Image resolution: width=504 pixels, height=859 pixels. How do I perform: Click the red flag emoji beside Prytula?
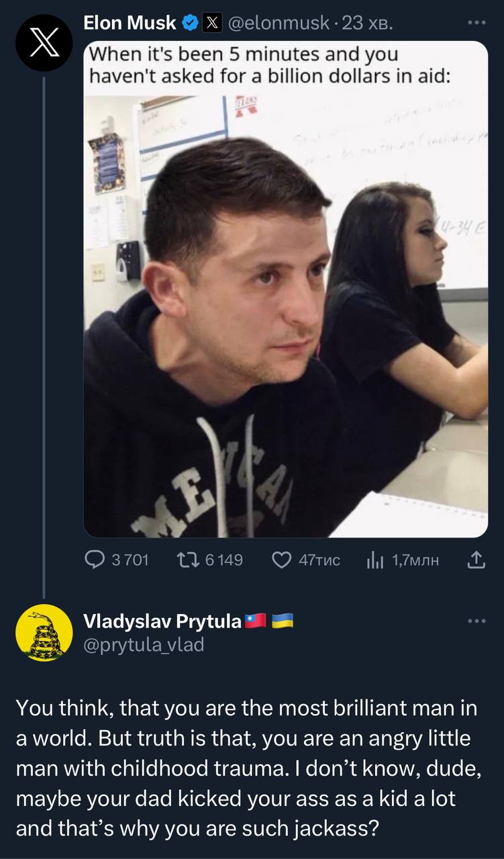[256, 621]
